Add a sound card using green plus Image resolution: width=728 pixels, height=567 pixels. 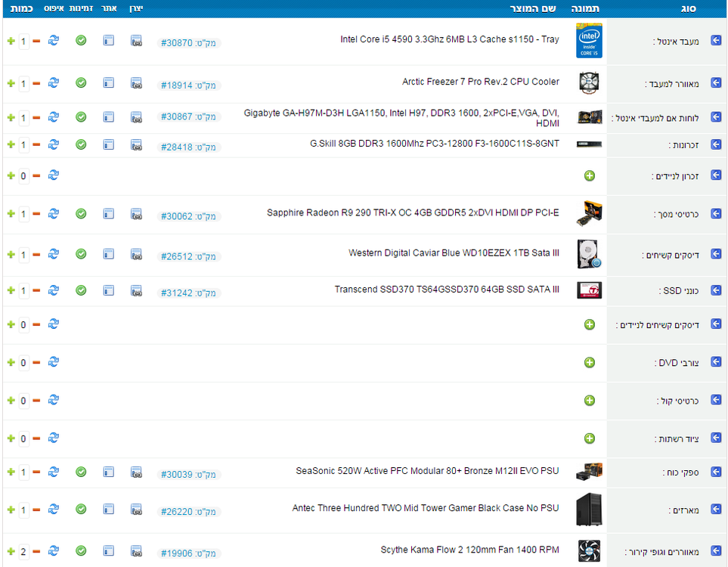click(589, 400)
